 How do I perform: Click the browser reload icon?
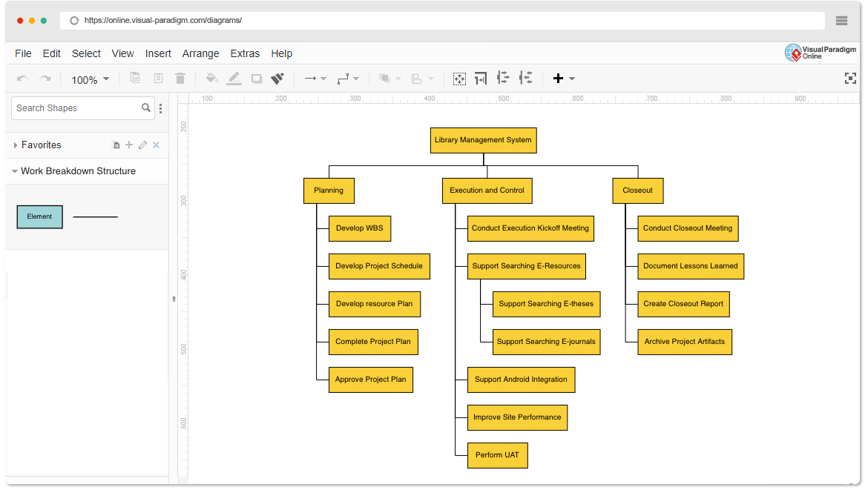[x=74, y=21]
